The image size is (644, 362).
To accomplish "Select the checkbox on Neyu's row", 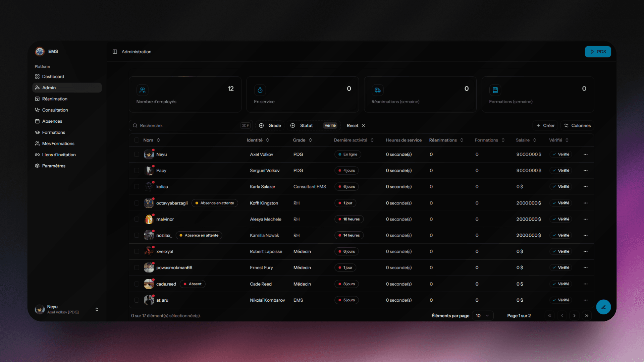I will coord(137,154).
